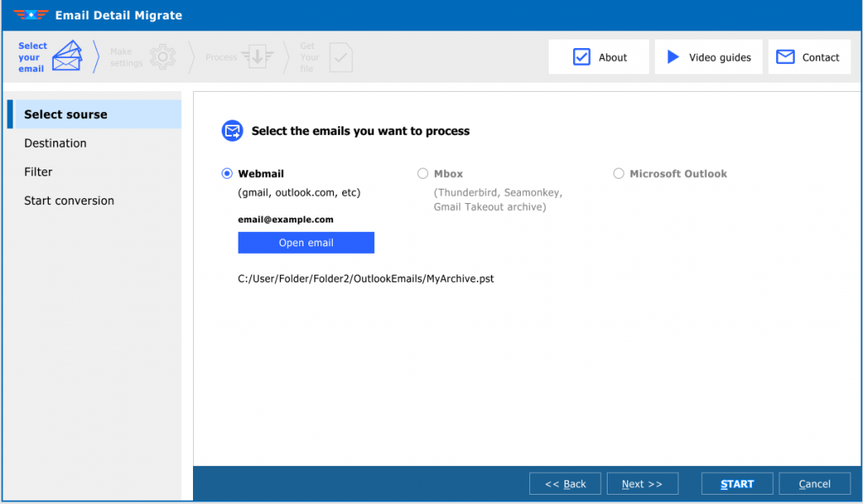The image size is (863, 504).
Task: Select the Webmail source option
Action: click(226, 173)
